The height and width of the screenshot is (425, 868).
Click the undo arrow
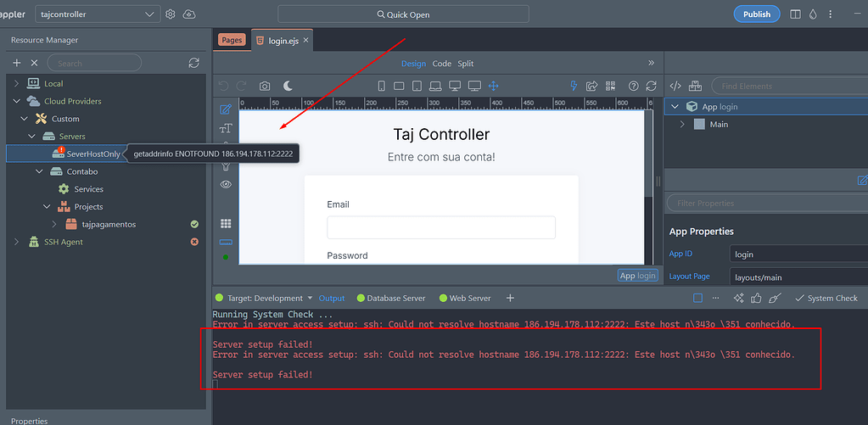point(223,86)
